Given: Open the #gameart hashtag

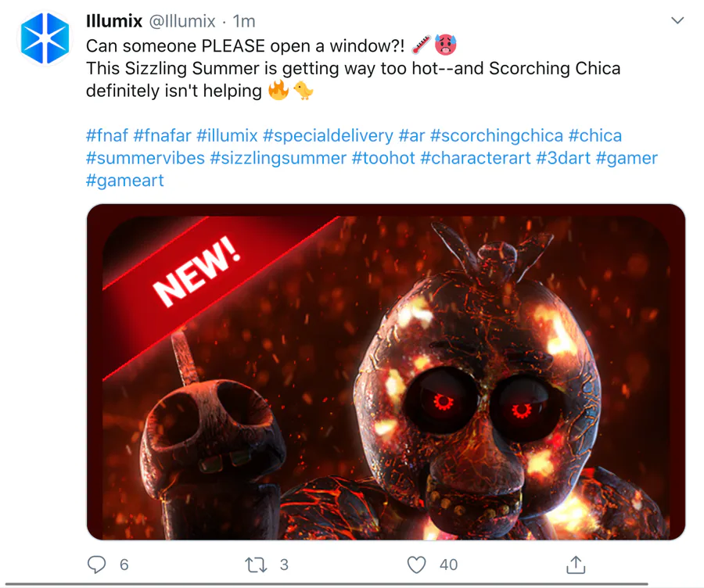Looking at the screenshot, I should (125, 181).
